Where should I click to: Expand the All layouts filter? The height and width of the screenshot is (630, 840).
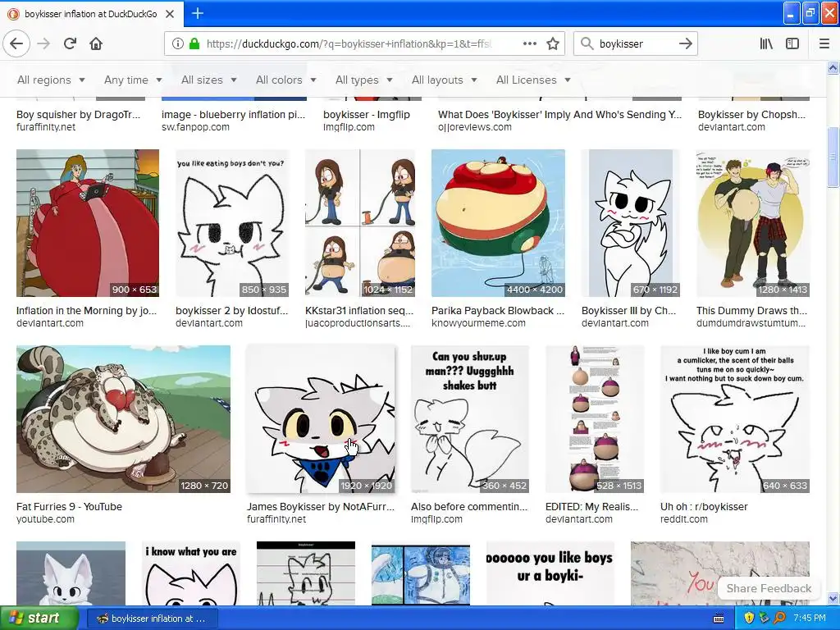click(445, 80)
